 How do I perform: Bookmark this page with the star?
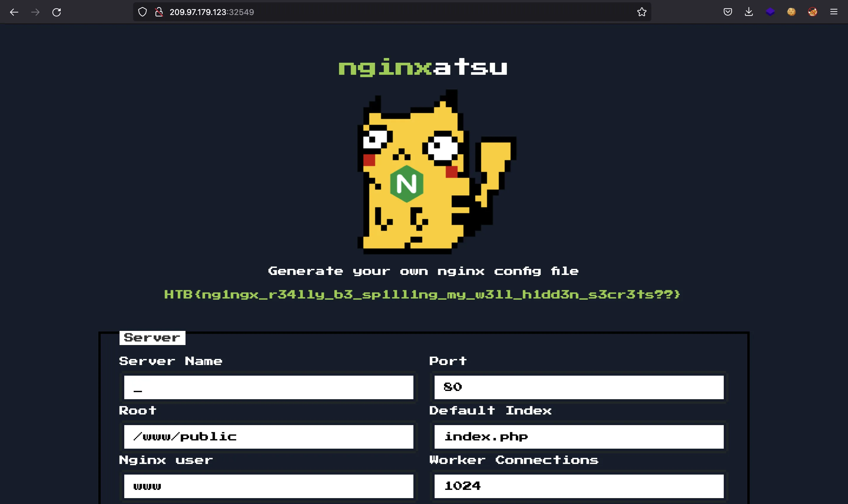point(642,12)
